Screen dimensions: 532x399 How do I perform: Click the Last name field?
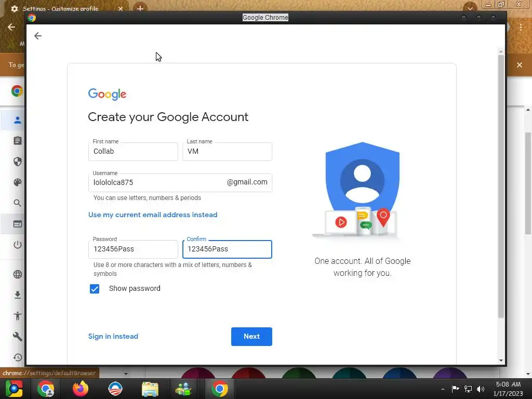click(228, 151)
